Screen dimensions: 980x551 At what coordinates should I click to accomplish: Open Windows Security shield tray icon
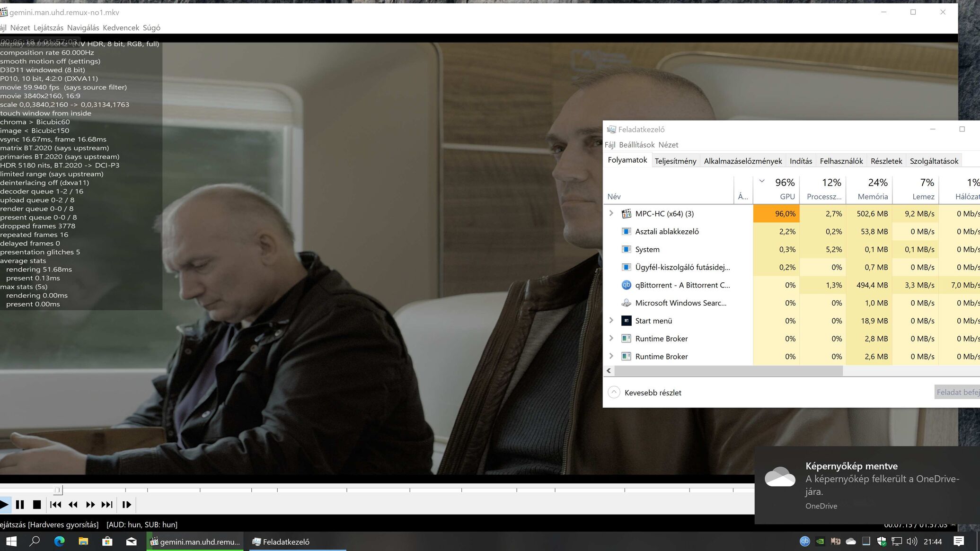coord(881,542)
